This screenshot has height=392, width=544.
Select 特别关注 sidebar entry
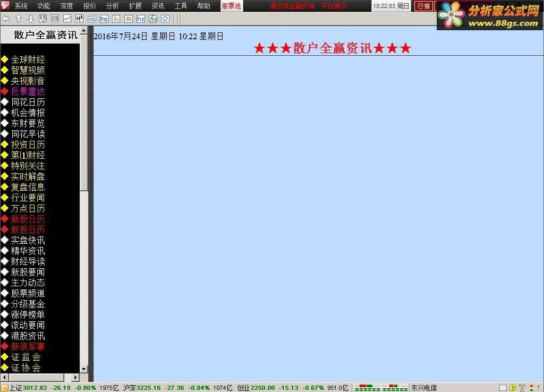click(x=28, y=166)
